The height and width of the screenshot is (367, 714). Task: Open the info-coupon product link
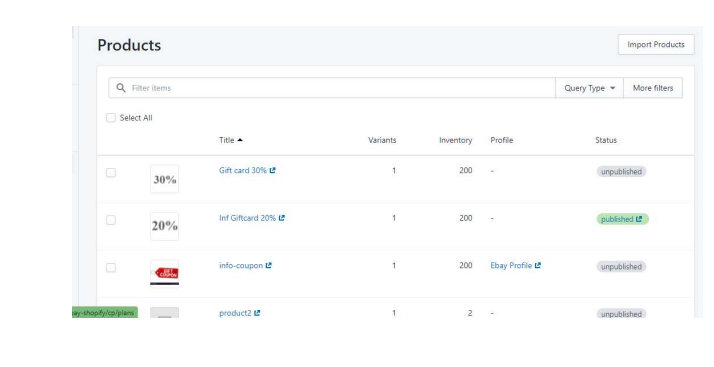coord(241,265)
